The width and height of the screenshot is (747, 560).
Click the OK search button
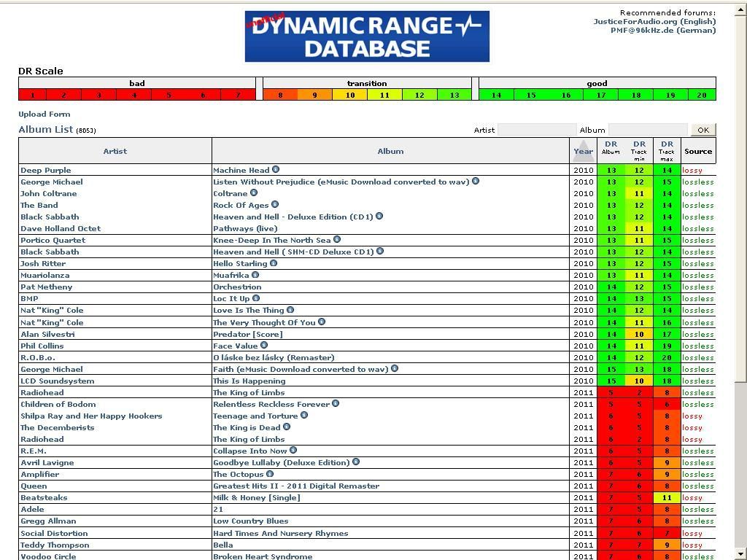tap(703, 130)
